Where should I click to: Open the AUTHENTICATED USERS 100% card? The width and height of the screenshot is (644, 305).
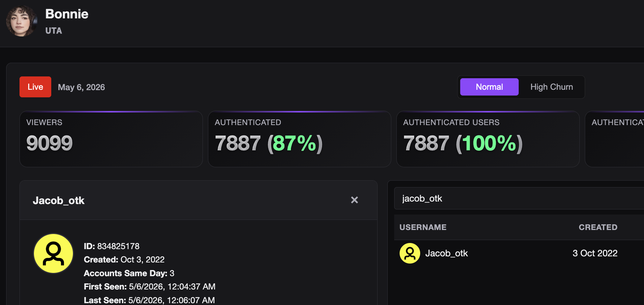click(488, 139)
